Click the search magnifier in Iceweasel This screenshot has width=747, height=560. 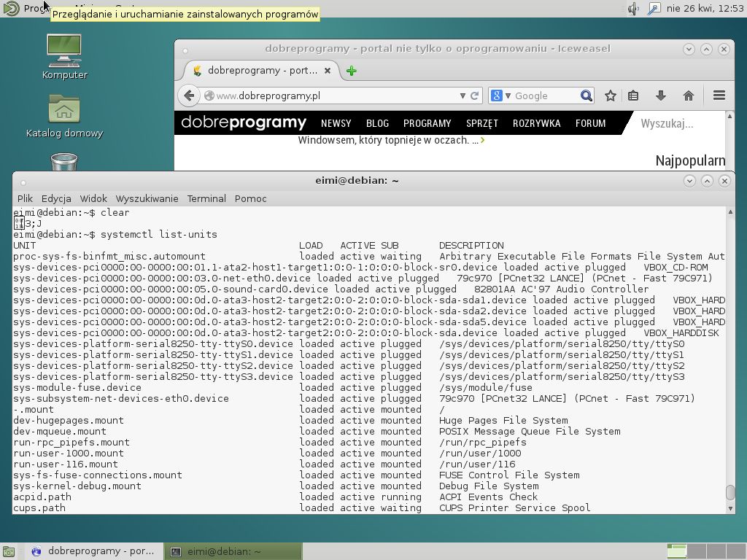[587, 96]
